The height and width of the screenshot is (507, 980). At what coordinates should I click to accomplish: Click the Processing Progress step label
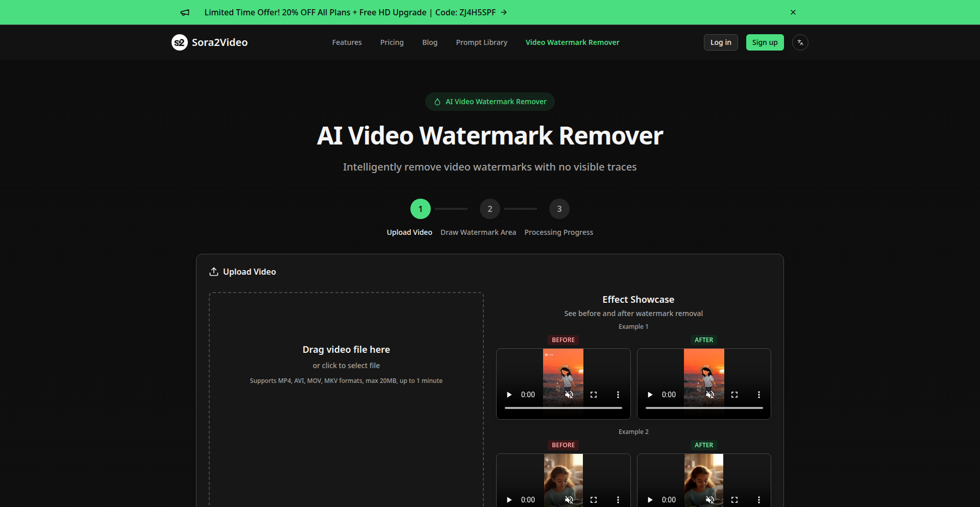click(x=559, y=232)
